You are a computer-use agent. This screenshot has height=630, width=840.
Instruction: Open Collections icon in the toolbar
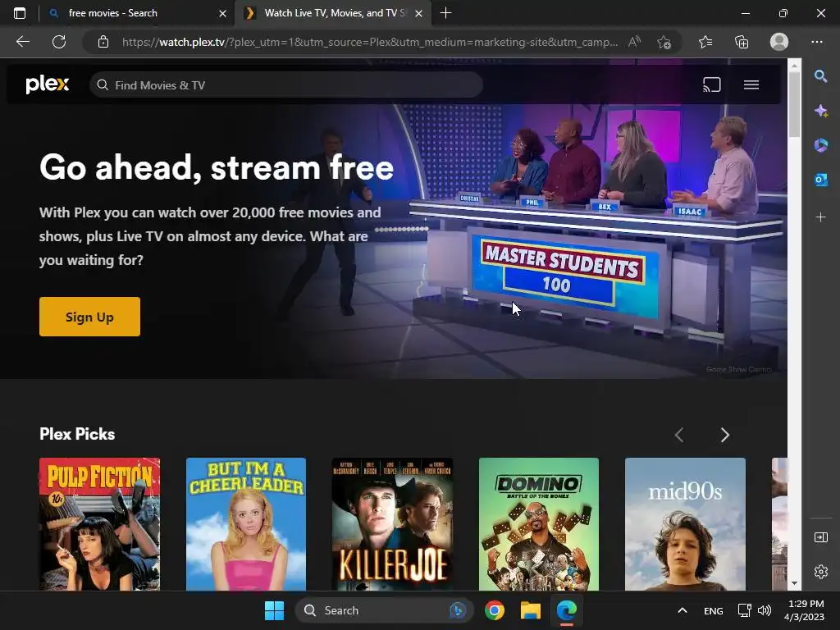[742, 42]
